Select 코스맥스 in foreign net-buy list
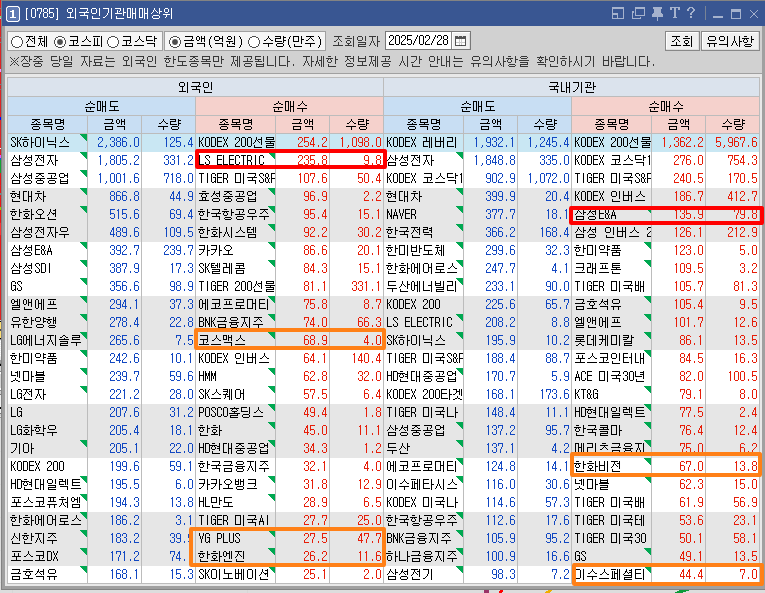The height and width of the screenshot is (593, 765). (x=221, y=340)
